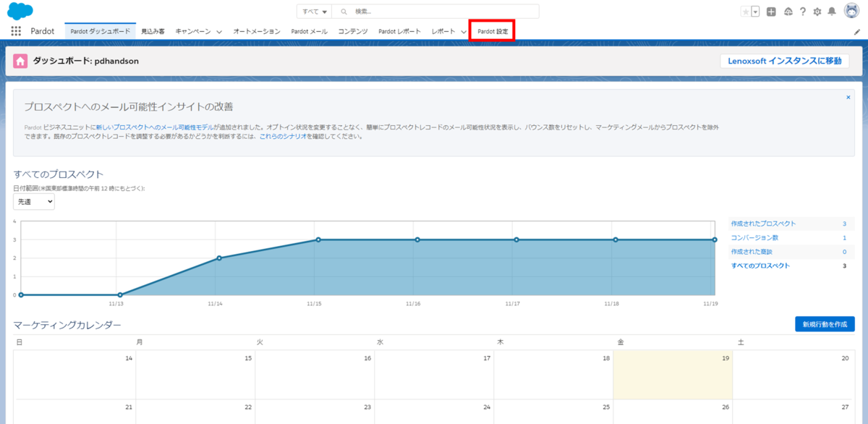Open the user profile avatar
Screen dimensions: 868x424
pos(851,11)
